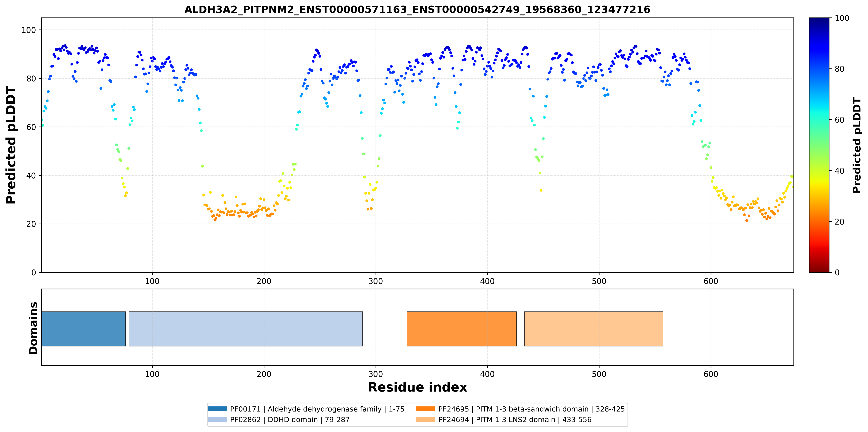Click the PF24695 beta-sandwich legend text
Viewport: 868px width, 432px height.
[531, 409]
